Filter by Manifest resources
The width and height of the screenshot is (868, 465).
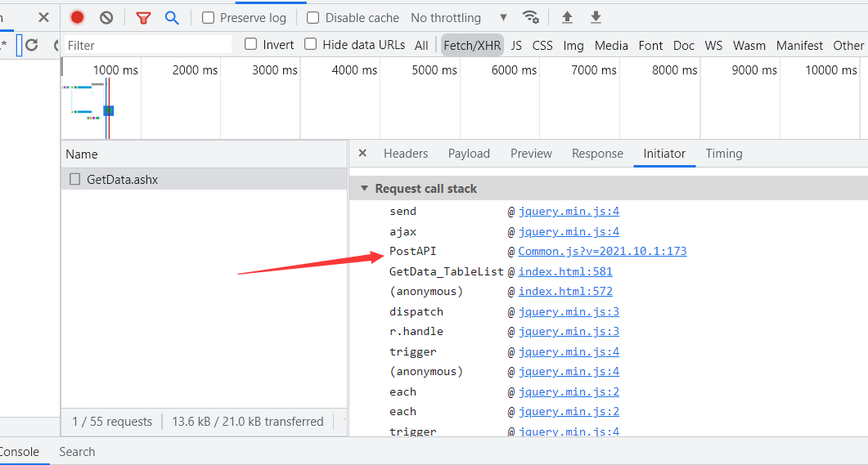(x=799, y=45)
